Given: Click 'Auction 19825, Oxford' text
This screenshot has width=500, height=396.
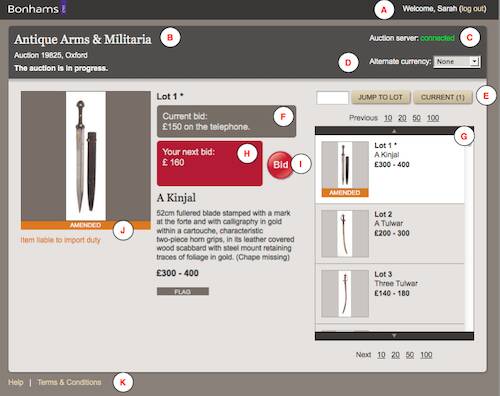Looking at the screenshot, I should (x=51, y=55).
